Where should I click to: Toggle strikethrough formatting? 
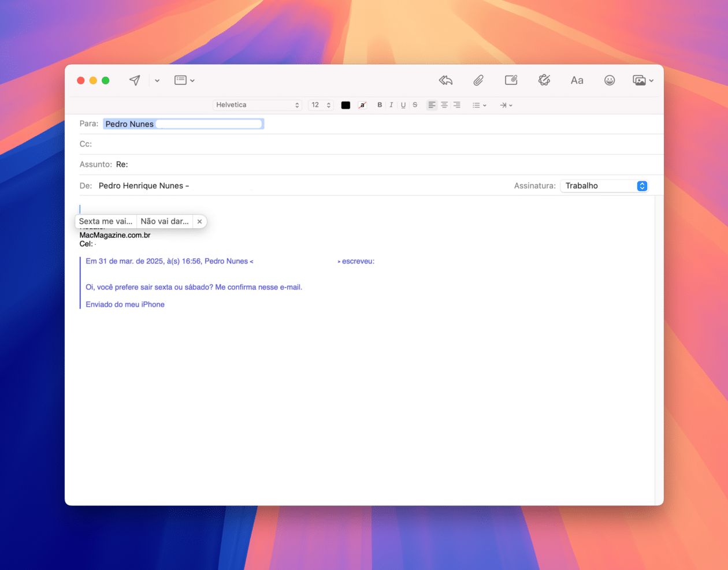pyautogui.click(x=415, y=105)
